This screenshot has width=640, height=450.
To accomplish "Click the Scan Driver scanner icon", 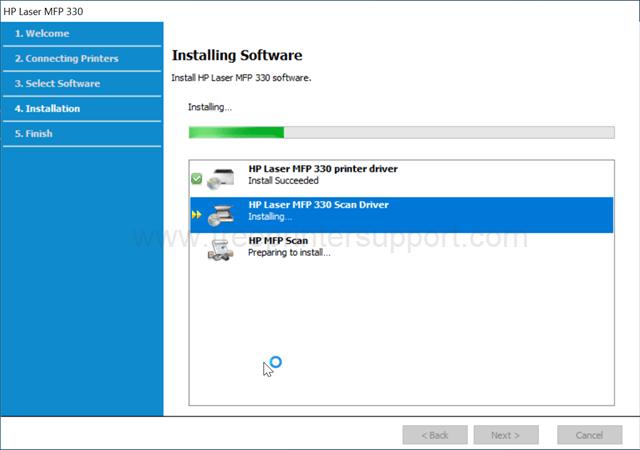I will coord(221,215).
